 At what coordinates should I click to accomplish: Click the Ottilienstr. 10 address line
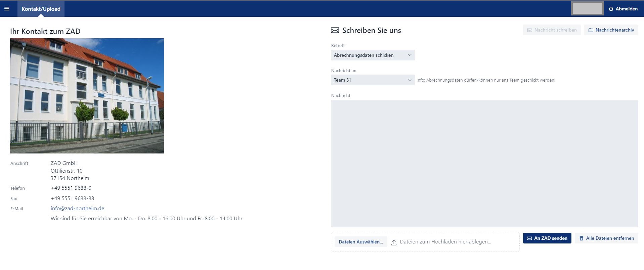point(67,171)
